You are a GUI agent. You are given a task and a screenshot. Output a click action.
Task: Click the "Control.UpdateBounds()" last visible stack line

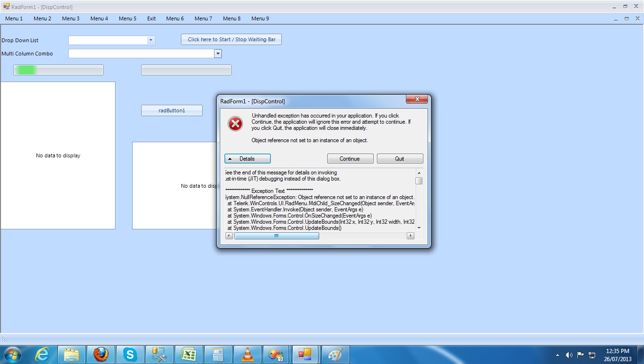click(284, 228)
